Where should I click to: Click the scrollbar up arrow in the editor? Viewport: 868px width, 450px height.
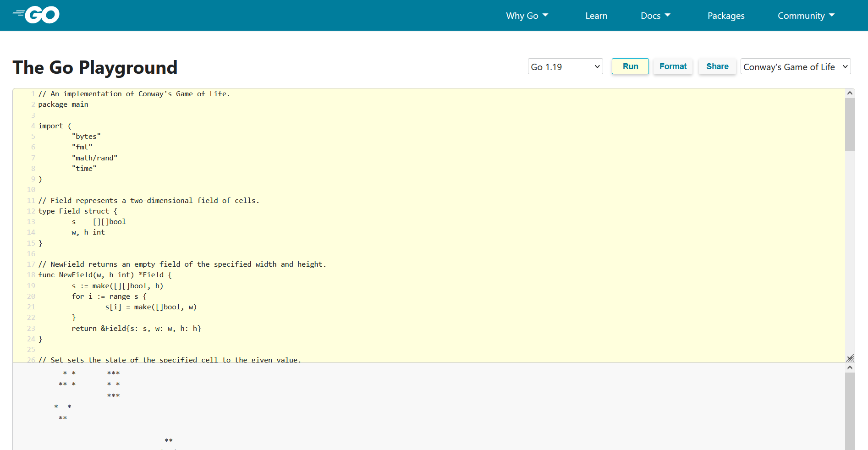click(x=850, y=93)
